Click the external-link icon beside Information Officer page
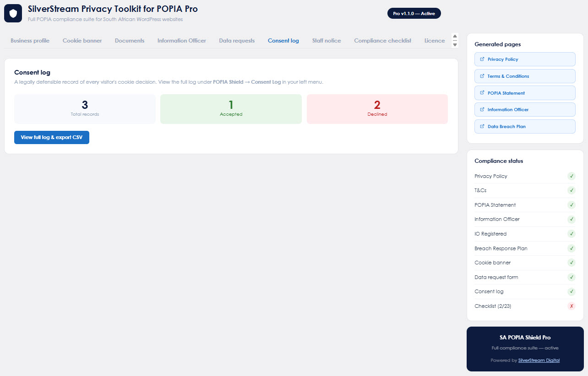 (x=482, y=110)
